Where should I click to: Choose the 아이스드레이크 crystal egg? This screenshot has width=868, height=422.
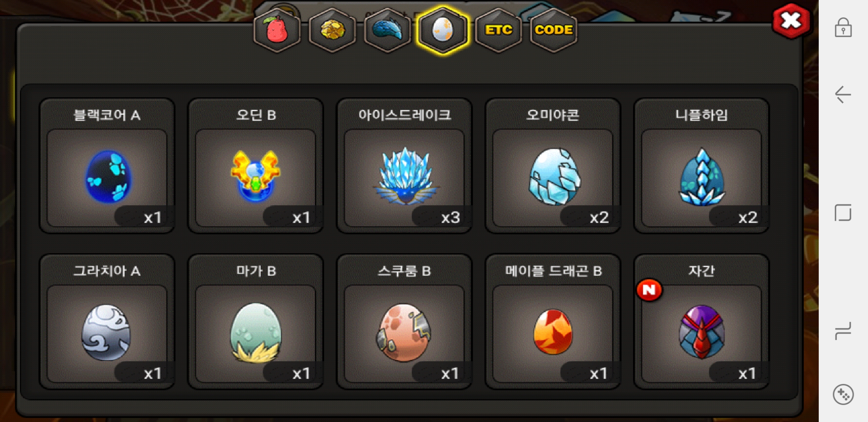(x=404, y=166)
